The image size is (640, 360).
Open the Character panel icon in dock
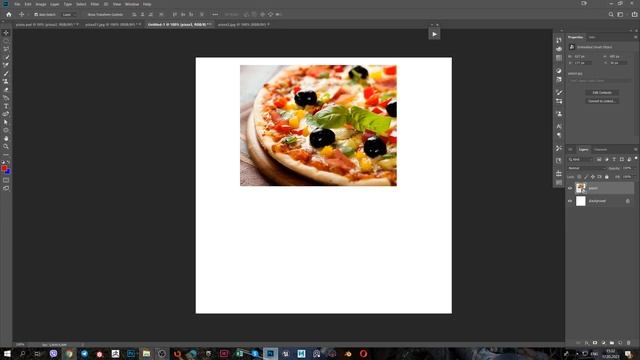pyautogui.click(x=559, y=127)
